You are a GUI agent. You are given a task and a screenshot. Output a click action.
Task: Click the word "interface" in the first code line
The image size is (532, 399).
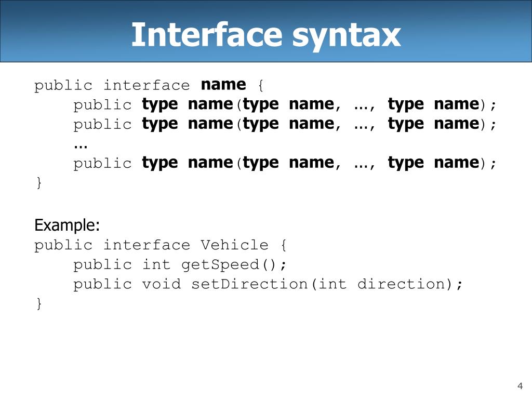147,86
